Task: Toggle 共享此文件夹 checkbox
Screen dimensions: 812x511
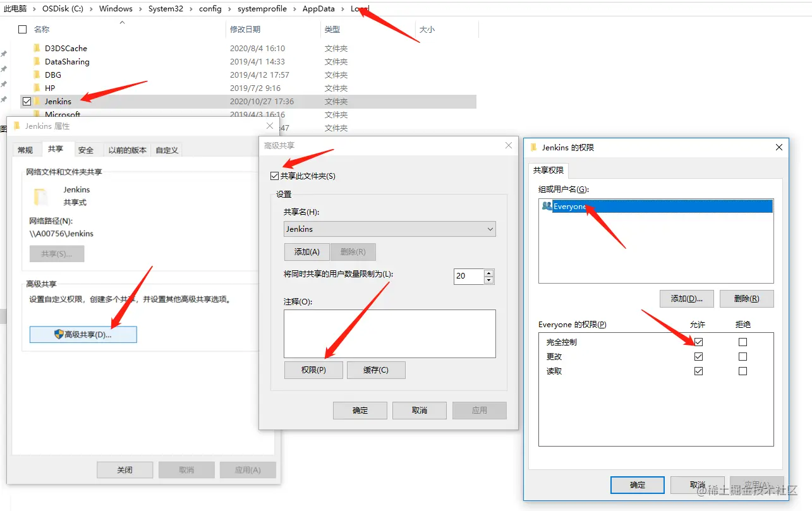Action: 274,176
